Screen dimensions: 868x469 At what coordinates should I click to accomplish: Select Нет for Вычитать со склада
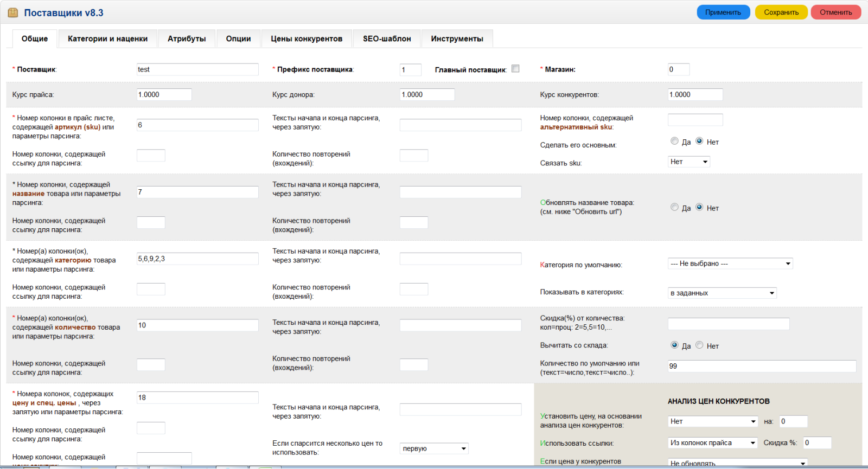click(x=699, y=345)
